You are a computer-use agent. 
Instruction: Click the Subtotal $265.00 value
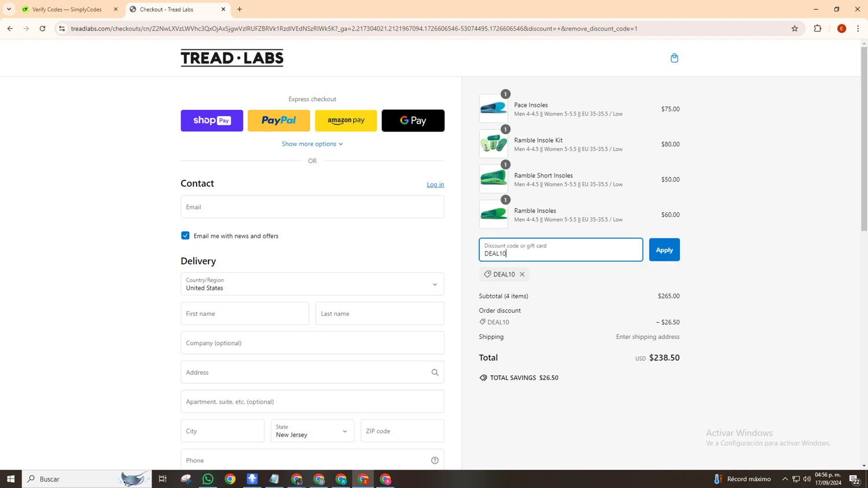click(x=669, y=296)
